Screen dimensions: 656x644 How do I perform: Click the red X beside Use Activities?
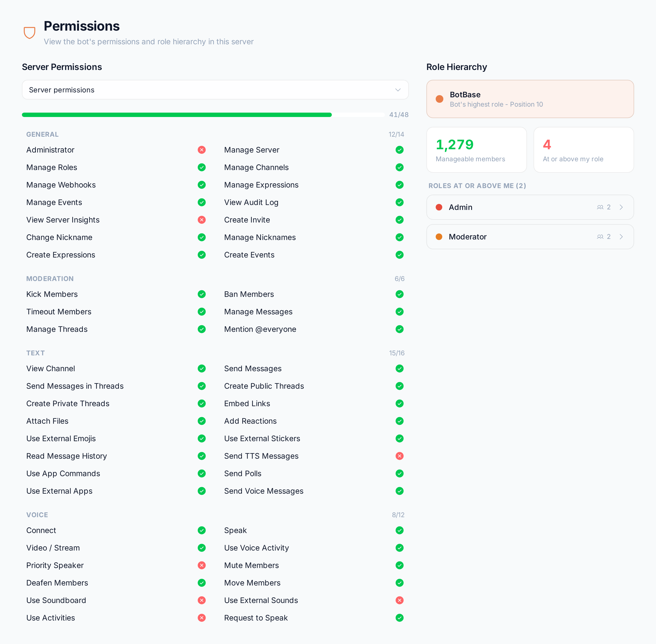coord(201,618)
